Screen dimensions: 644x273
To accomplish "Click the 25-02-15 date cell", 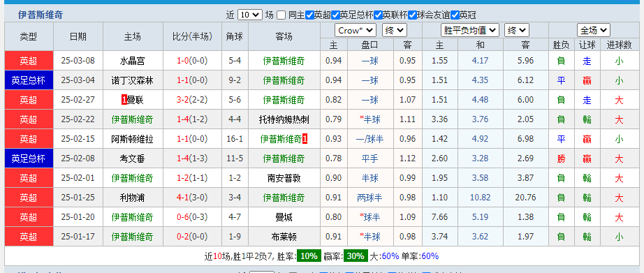I will point(78,139).
